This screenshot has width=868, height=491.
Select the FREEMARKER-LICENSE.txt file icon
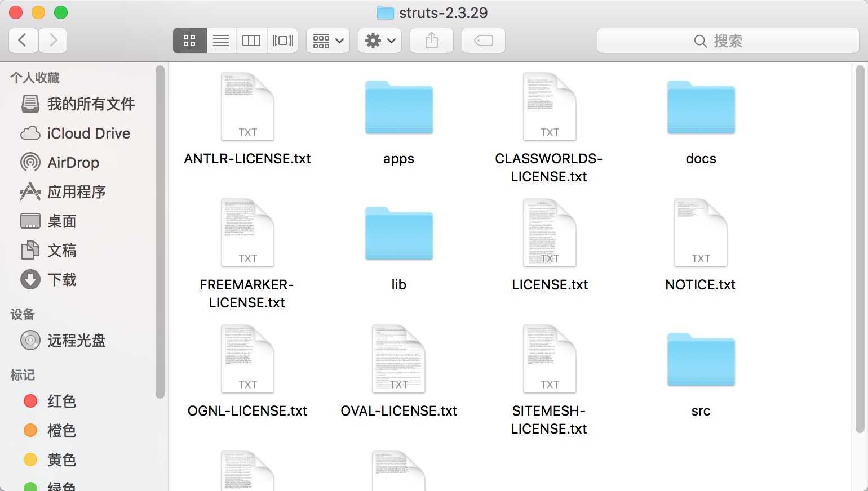click(x=247, y=233)
